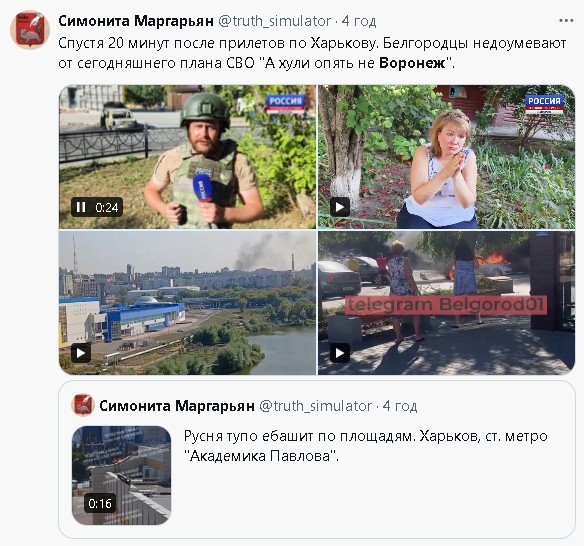This screenshot has width=584, height=546.
Task: Play the video of woman with clasped hands
Action: pyautogui.click(x=340, y=207)
